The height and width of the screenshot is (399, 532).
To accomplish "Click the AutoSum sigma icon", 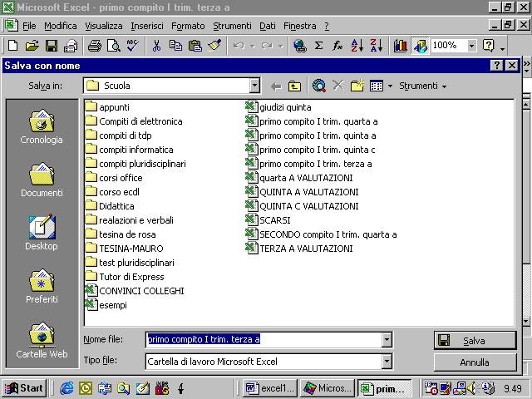I will pos(318,45).
